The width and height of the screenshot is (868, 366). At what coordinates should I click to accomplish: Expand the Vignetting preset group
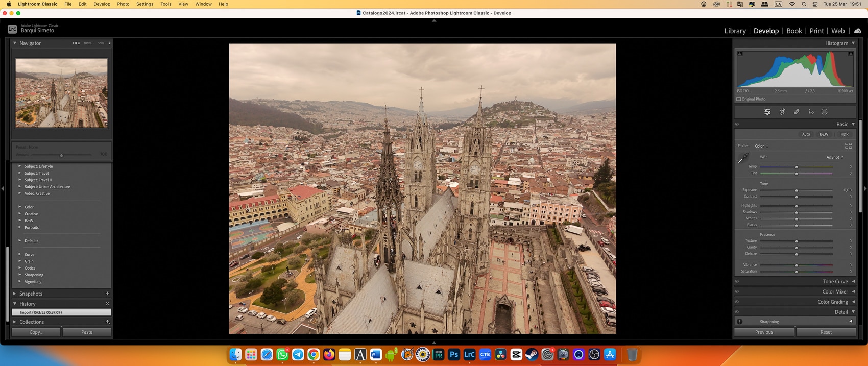pyautogui.click(x=20, y=281)
